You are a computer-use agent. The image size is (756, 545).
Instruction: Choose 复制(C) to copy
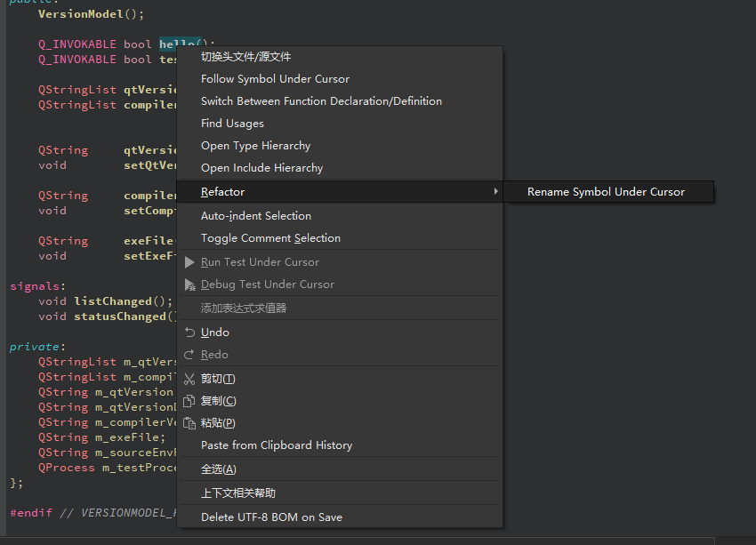click(x=340, y=401)
